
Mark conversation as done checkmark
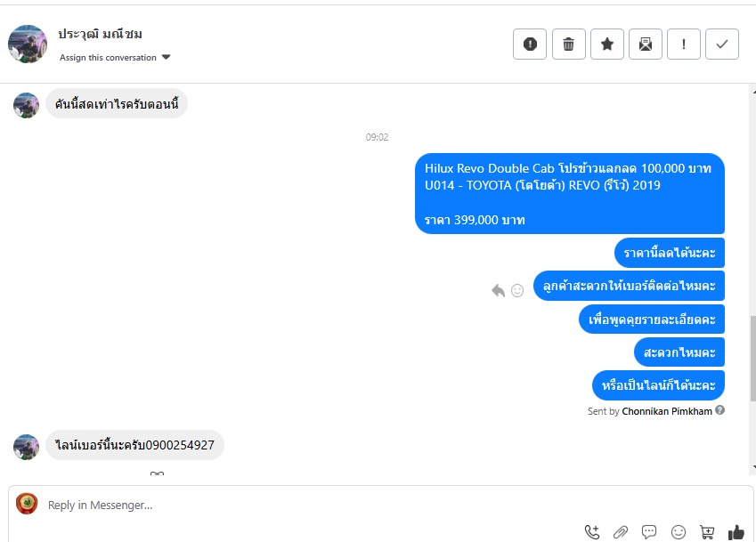click(722, 44)
